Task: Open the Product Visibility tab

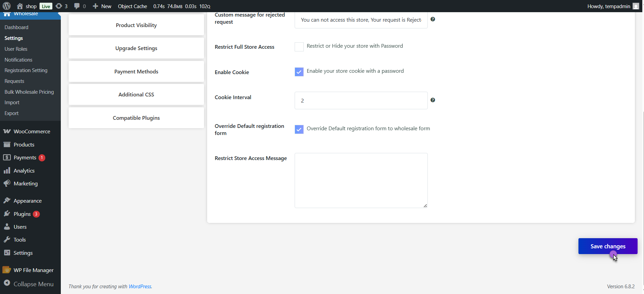Action: click(136, 25)
